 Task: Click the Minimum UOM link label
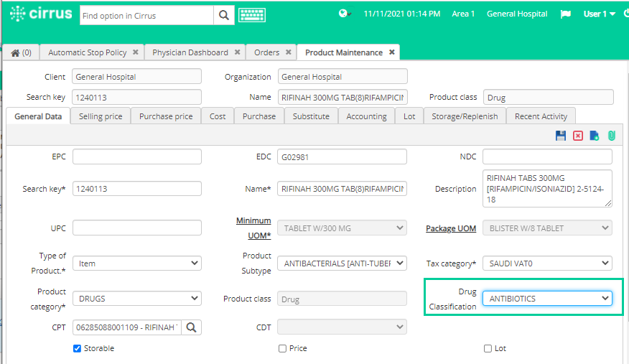point(253,228)
